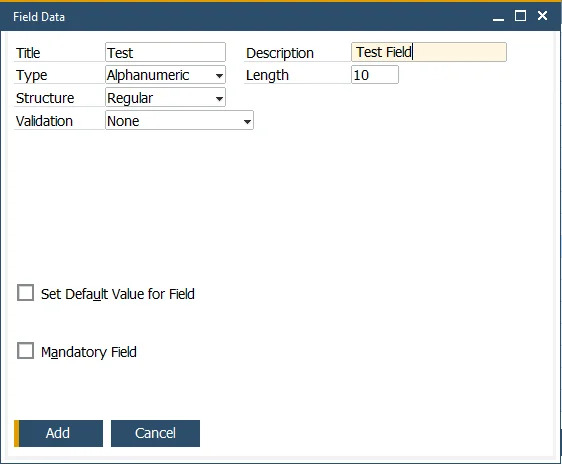Click the Add button
562x464 pixels.
tap(58, 434)
